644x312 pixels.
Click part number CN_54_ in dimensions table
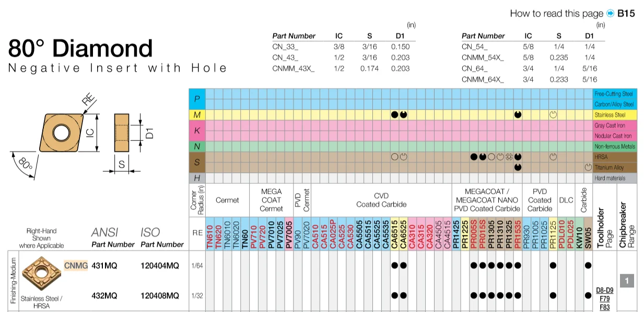coord(475,47)
